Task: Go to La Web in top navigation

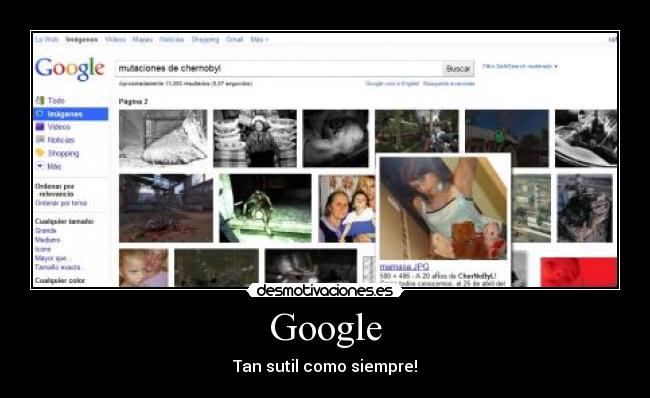Action: (46, 39)
